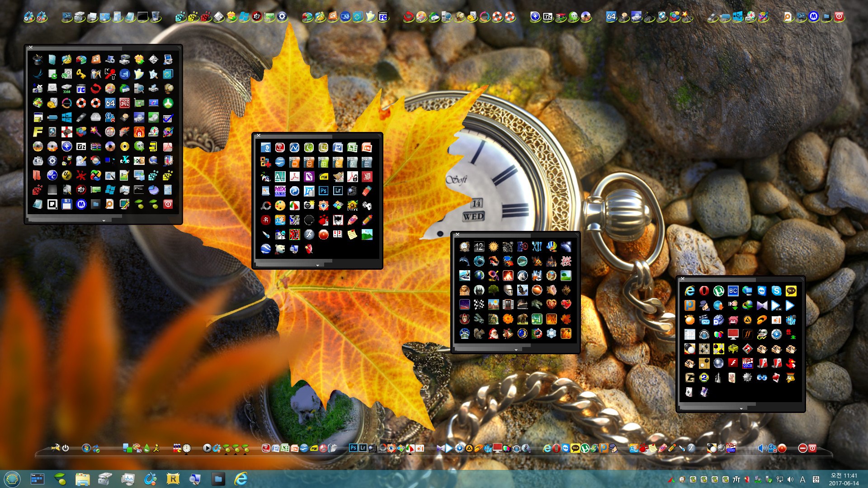
Task: Launch Photoshop from the bottom dock
Action: click(x=353, y=448)
